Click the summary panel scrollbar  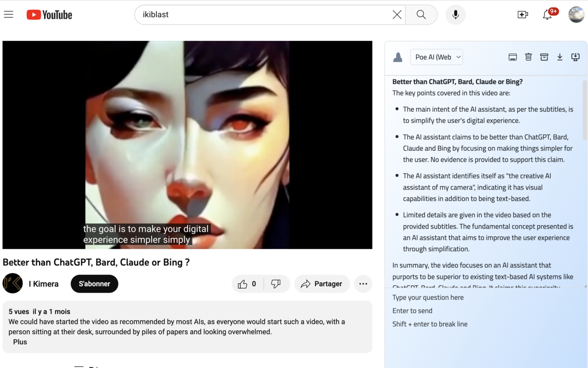tap(585, 110)
